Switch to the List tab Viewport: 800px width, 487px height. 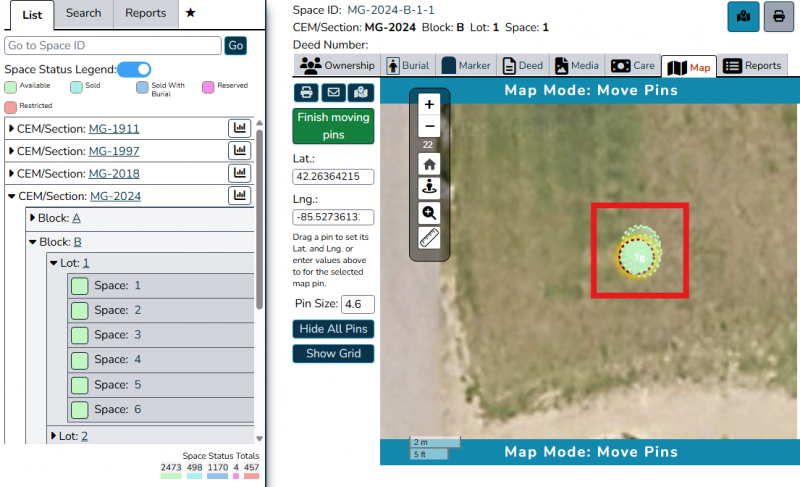(32, 15)
